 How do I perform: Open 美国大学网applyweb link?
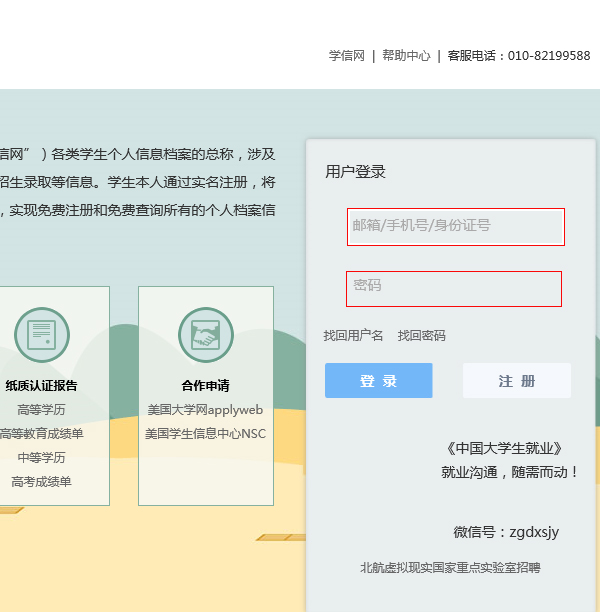pos(205,410)
